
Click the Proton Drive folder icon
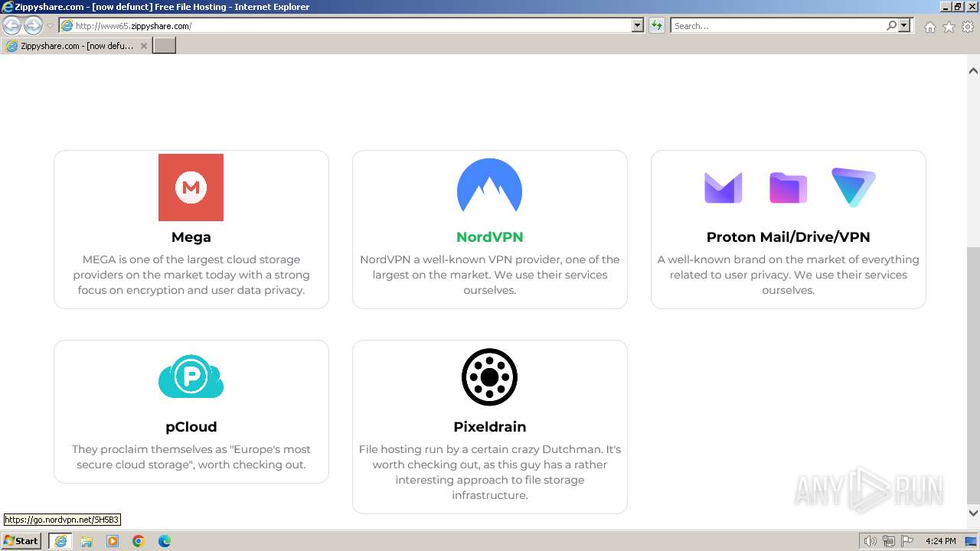788,187
